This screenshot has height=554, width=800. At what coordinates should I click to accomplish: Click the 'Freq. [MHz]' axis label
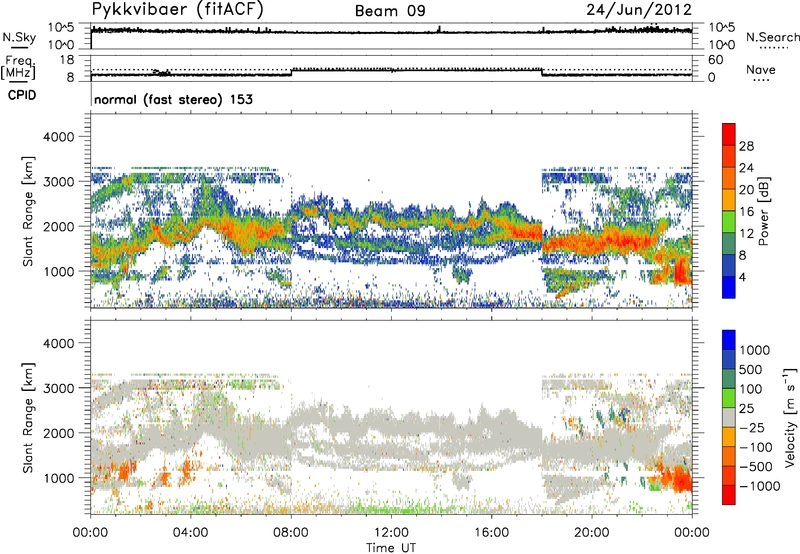click(19, 67)
